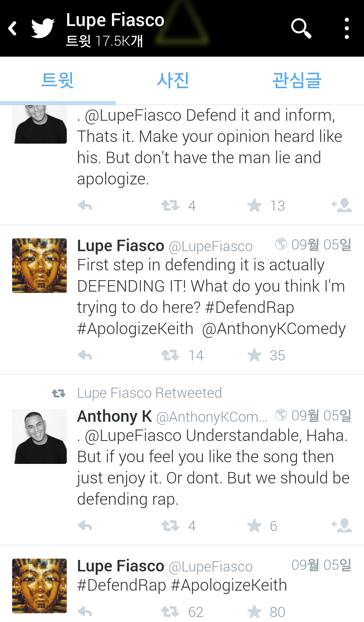This screenshot has width=364, height=622.
Task: Retweet the tweet with 62 retweets
Action: pos(170,611)
